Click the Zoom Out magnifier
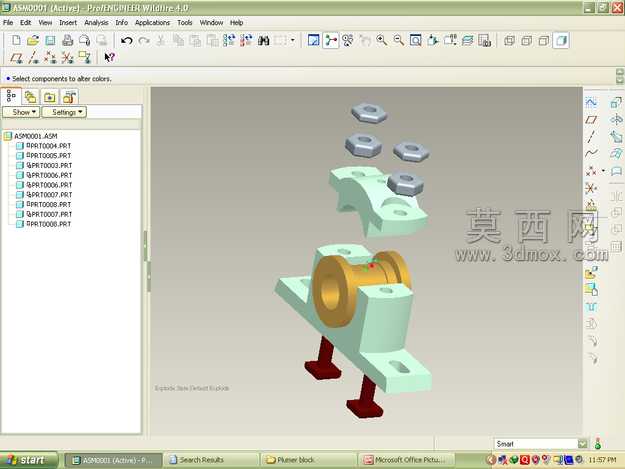 (399, 41)
